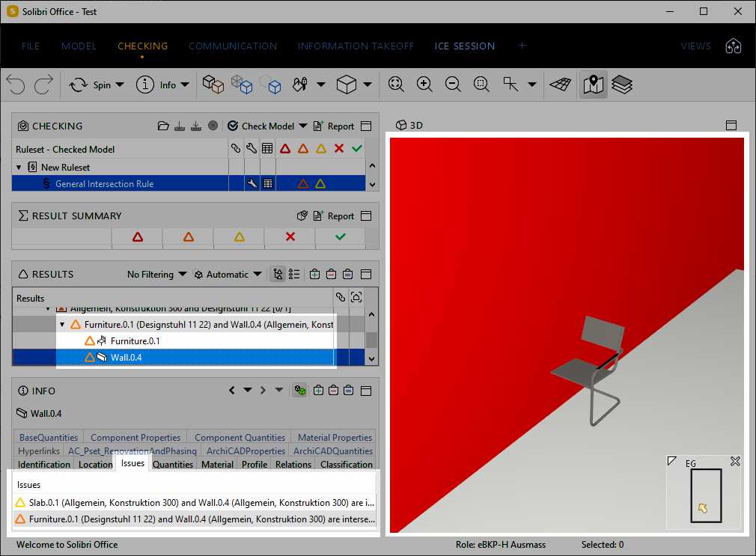The height and width of the screenshot is (556, 756).
Task: Open Component Properties tab in INFO
Action: coord(135,437)
